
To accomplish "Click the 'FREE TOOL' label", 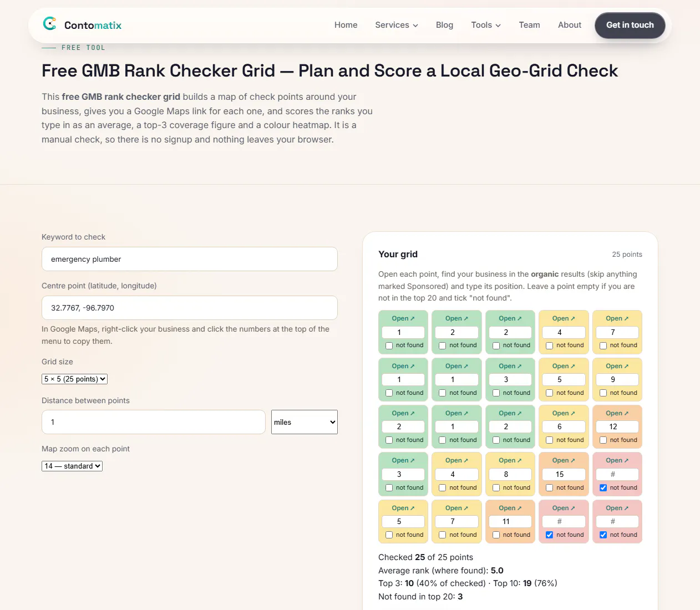I will 83,48.
